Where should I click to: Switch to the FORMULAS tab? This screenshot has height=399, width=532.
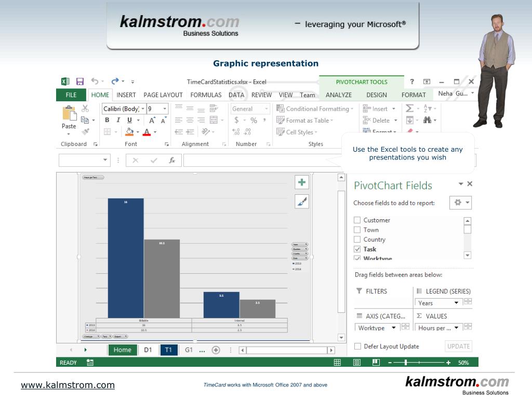pyautogui.click(x=206, y=95)
